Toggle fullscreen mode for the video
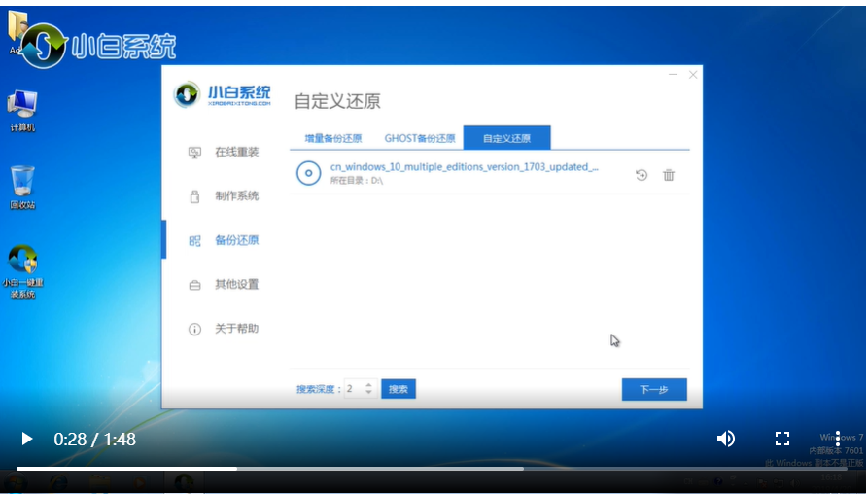Image resolution: width=868 pixels, height=494 pixels. coord(782,439)
